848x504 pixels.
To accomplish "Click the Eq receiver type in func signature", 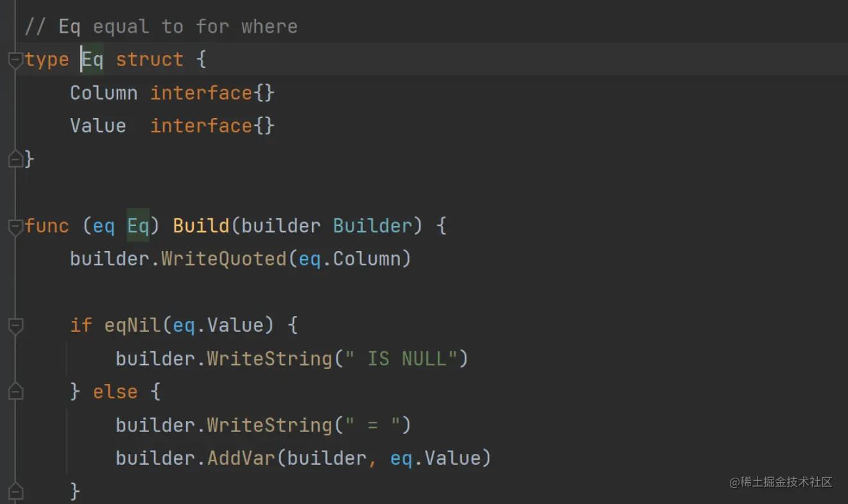I will click(x=138, y=227).
